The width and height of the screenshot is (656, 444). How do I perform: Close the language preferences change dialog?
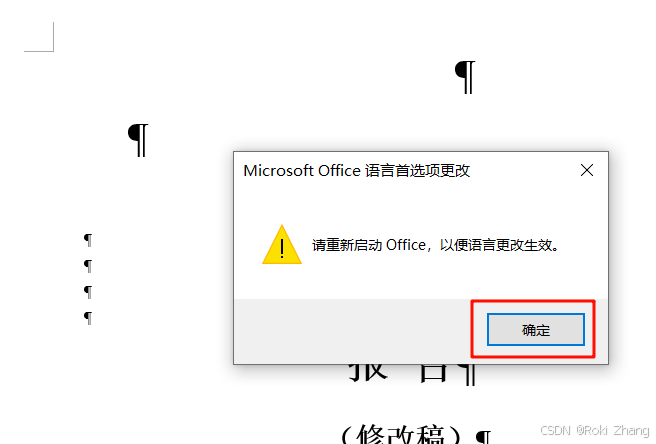point(587,170)
